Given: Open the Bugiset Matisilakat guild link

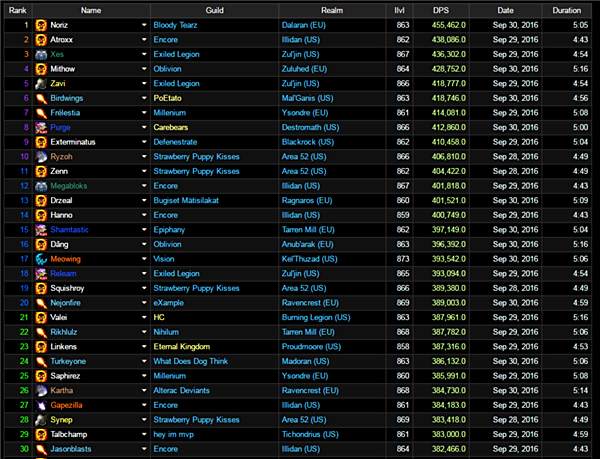Looking at the screenshot, I should (186, 200).
